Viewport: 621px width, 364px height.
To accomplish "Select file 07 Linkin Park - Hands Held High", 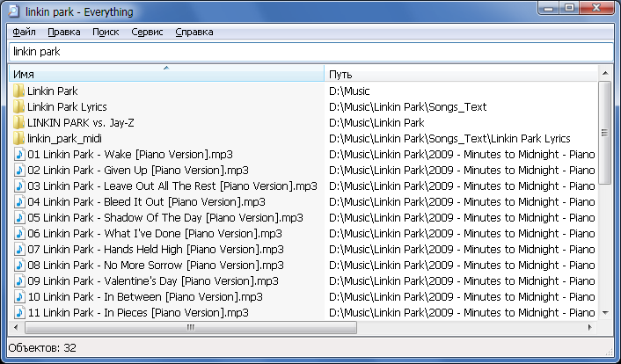I will click(x=156, y=250).
